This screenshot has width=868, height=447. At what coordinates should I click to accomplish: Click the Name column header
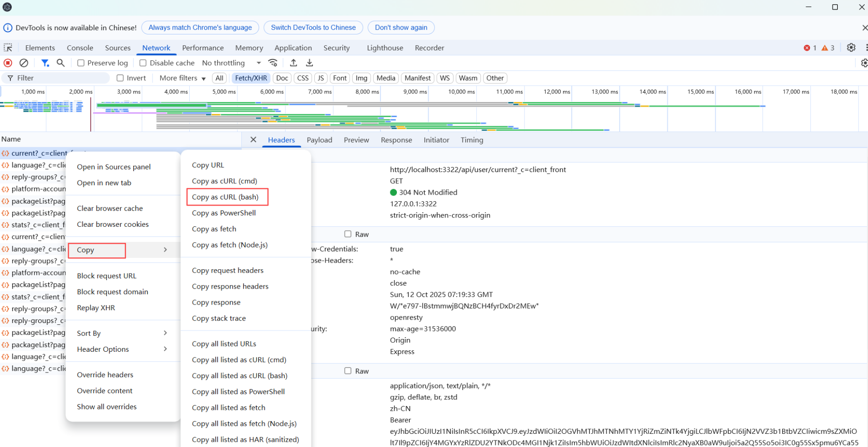pos(120,139)
